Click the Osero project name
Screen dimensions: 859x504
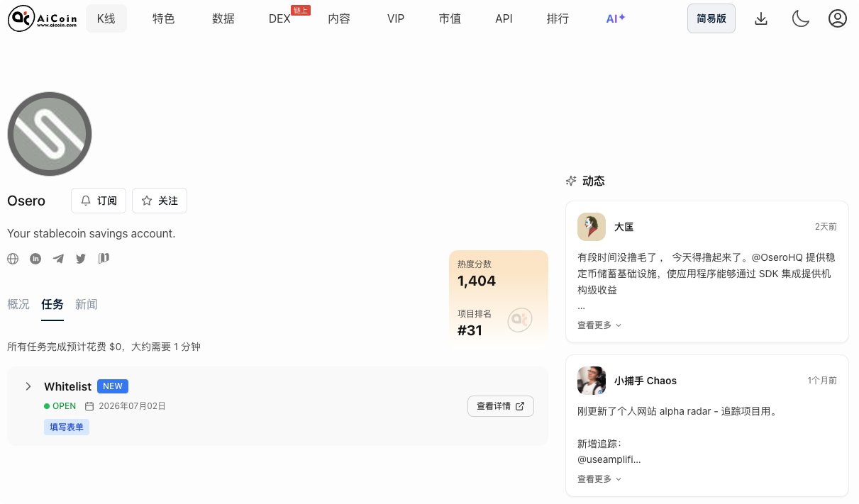tap(26, 201)
